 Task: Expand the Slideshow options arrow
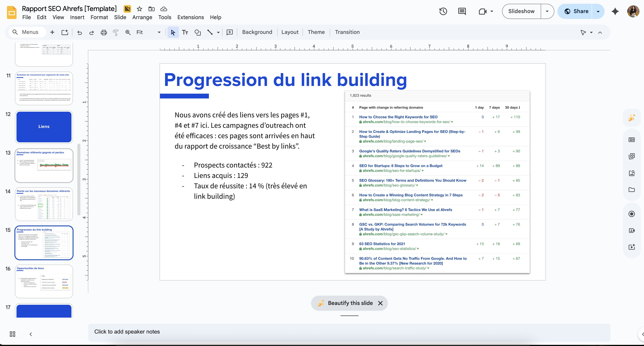click(x=547, y=11)
